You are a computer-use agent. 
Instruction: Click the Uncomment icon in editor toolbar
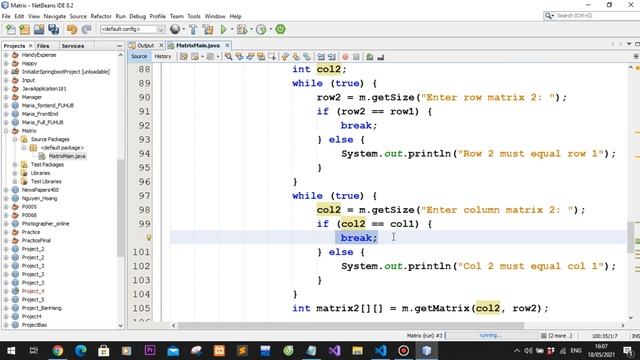tap(381, 57)
